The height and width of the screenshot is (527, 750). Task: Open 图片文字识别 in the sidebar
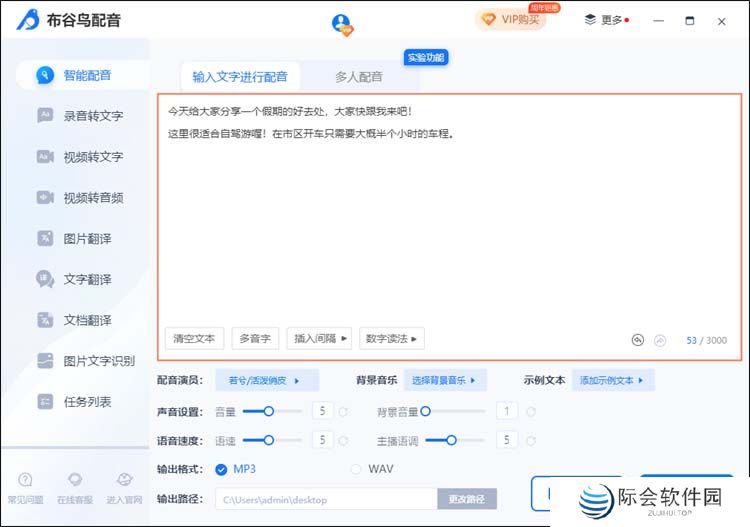coord(99,361)
